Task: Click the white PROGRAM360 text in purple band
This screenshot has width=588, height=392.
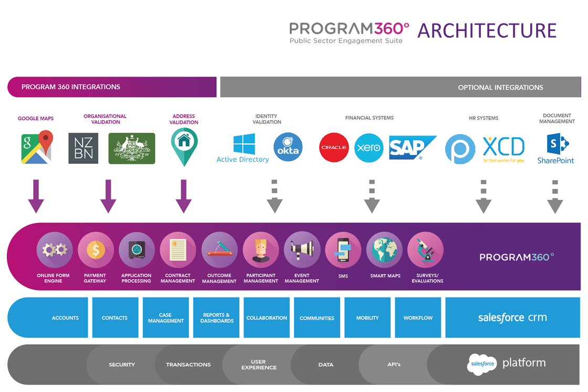Action: (517, 257)
